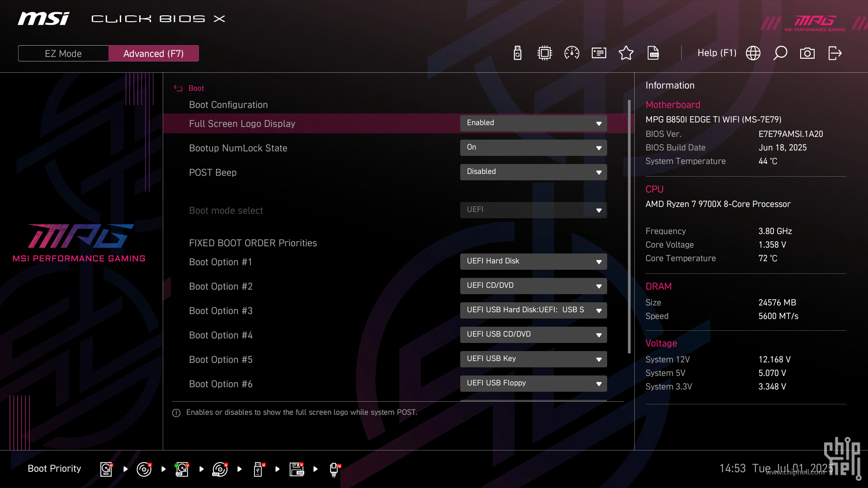Click AMD Ryzen 7 9700X processor name

coord(718,204)
